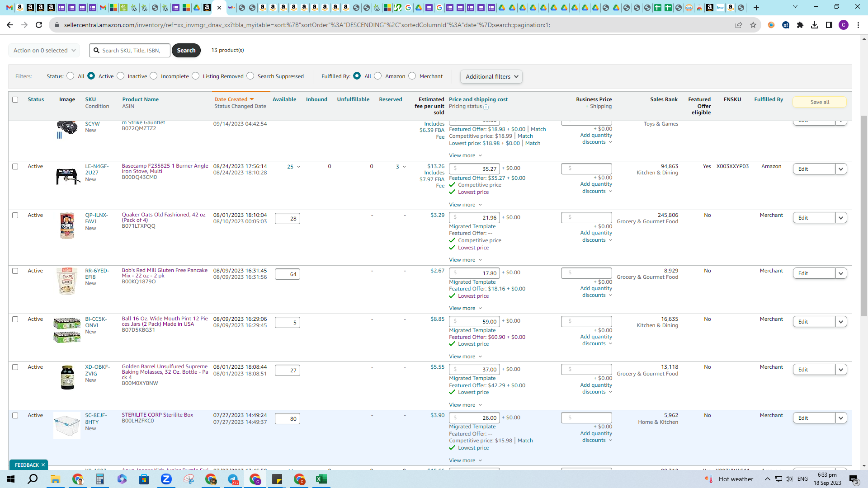This screenshot has height=488, width=868.
Task: Click Edit for the Sterilite Box row
Action: pos(814,418)
